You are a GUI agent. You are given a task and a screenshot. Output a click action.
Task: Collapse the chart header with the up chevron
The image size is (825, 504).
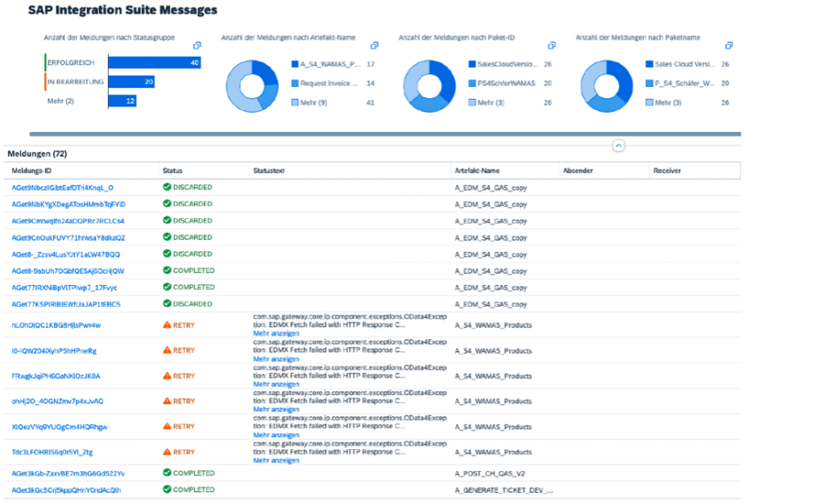[619, 146]
